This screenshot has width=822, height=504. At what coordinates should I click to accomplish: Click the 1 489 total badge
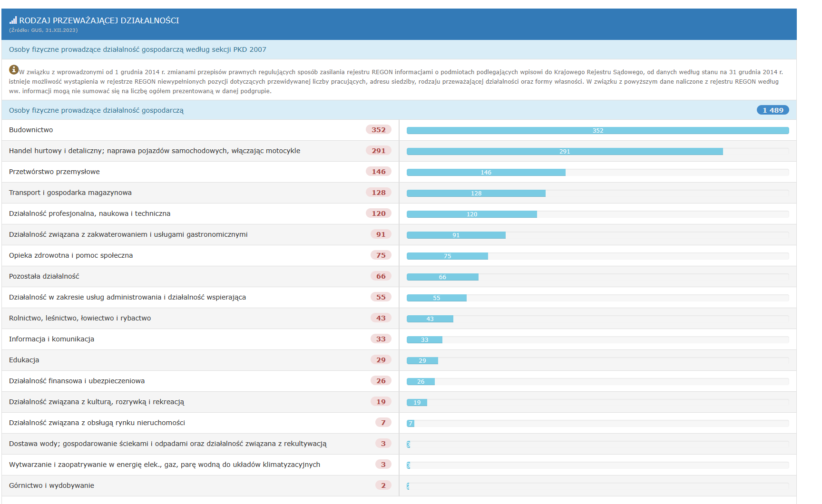click(773, 110)
